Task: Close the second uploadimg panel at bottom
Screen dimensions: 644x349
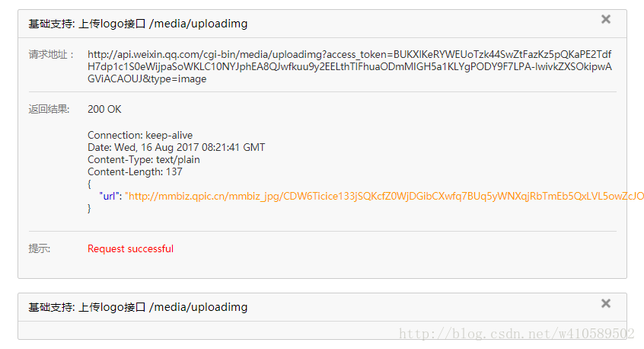Action: point(606,303)
